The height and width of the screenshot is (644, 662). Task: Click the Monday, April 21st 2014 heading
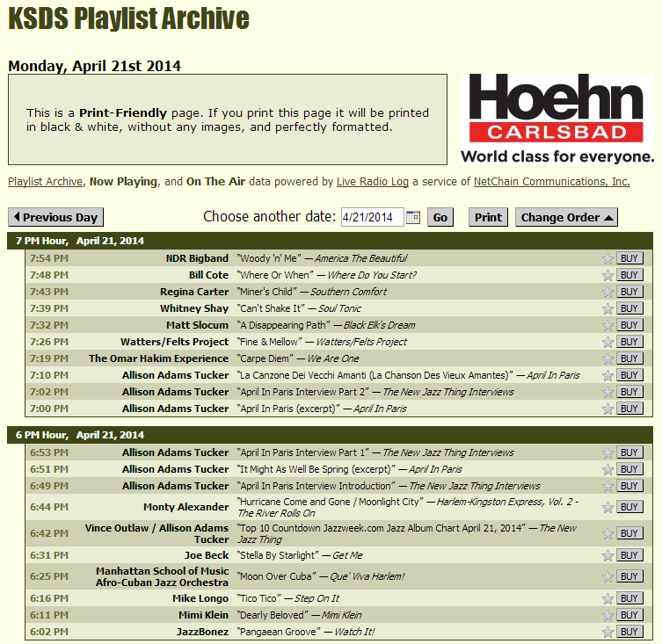click(95, 66)
